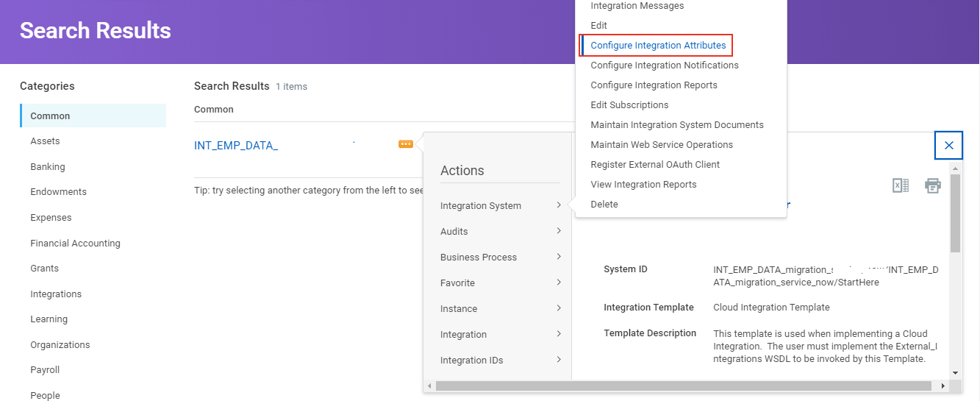Screen dimensions: 980x401
Task: Click the up arrow of popup scrollbar
Action: (x=955, y=169)
